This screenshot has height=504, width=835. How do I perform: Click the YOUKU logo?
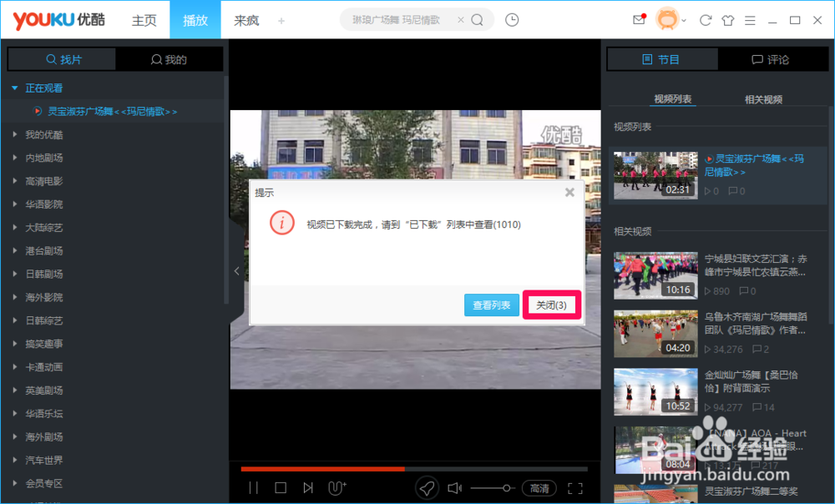pyautogui.click(x=58, y=20)
